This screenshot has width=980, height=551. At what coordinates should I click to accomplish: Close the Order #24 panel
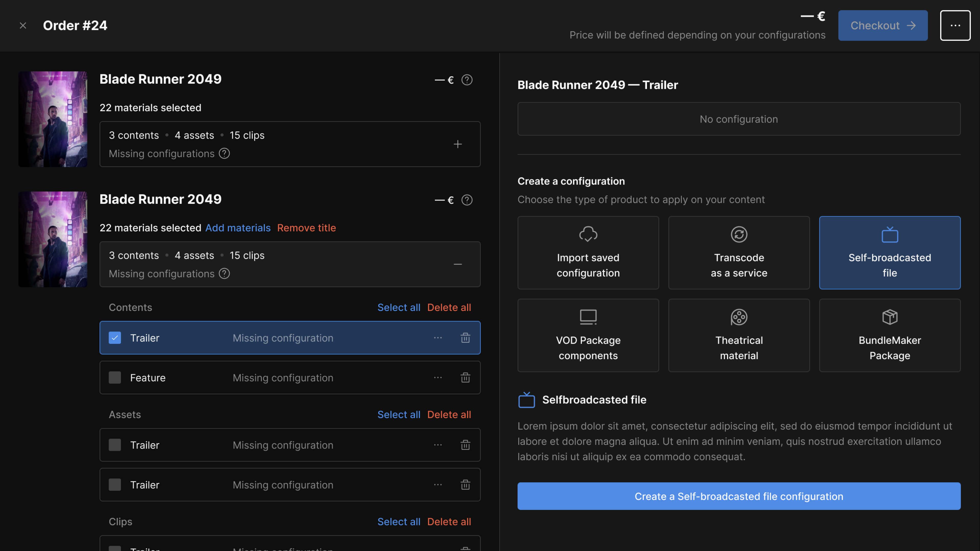coord(23,26)
